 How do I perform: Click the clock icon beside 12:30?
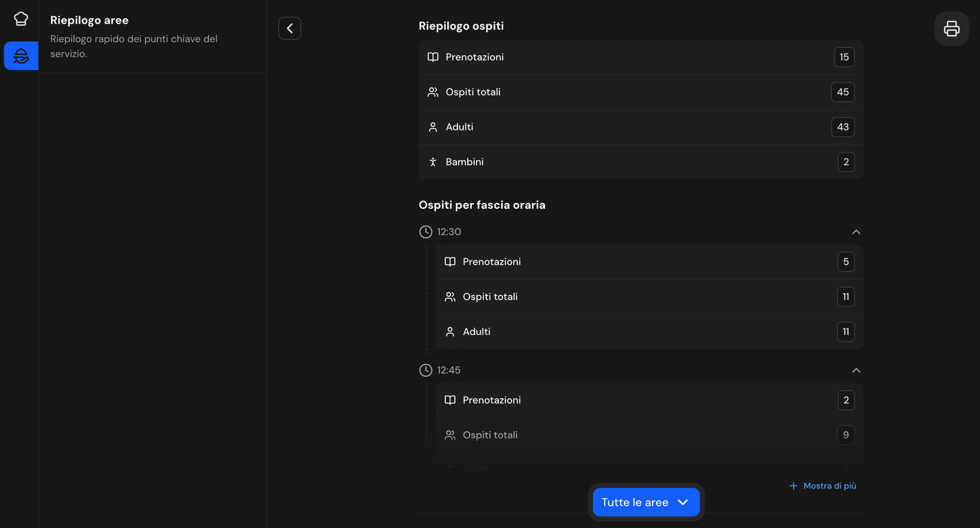(426, 232)
